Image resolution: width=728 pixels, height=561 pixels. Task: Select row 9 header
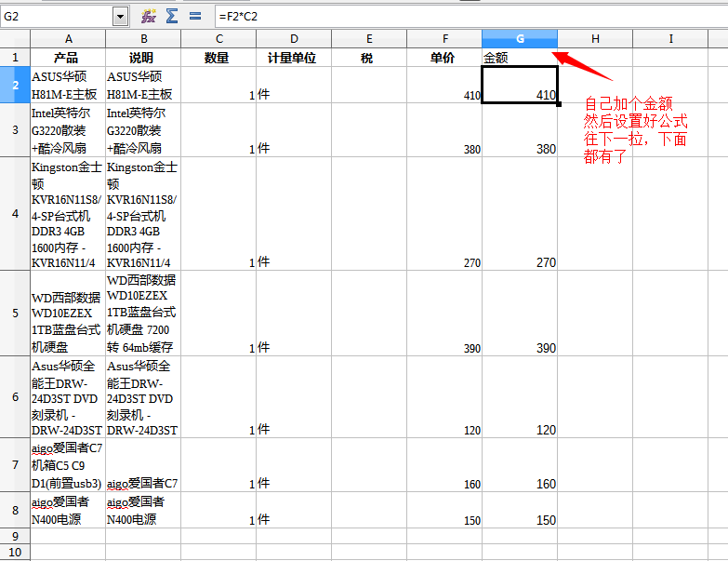15,536
